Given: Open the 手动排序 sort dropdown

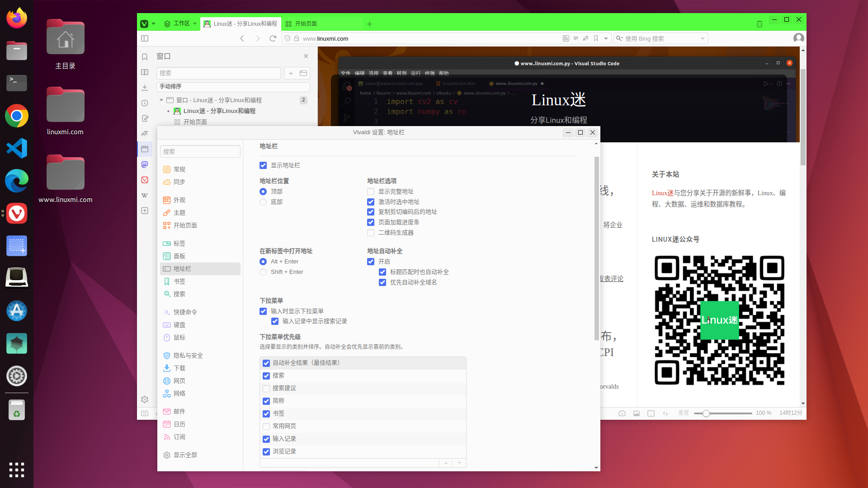Looking at the screenshot, I should (233, 87).
